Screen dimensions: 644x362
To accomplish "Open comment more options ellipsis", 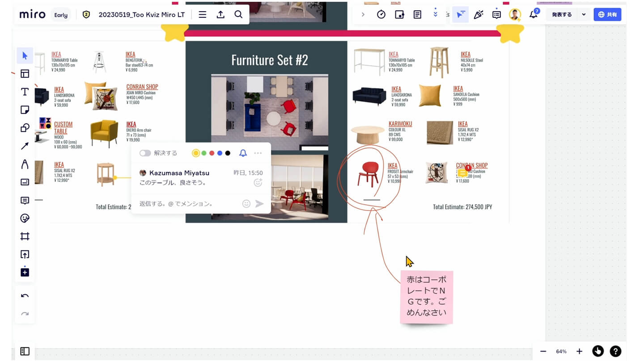I will pos(258,153).
